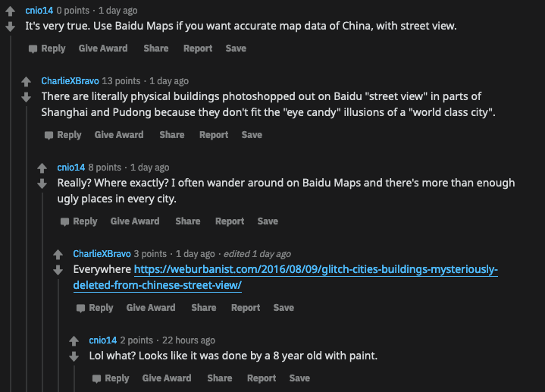Upvote the 'Lol what?' comment
Image resolution: width=545 pixels, height=392 pixels.
74,341
